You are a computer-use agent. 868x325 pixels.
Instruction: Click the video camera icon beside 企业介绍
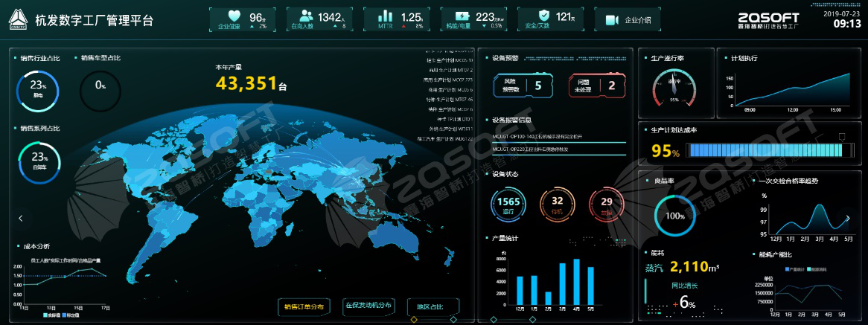click(x=612, y=20)
